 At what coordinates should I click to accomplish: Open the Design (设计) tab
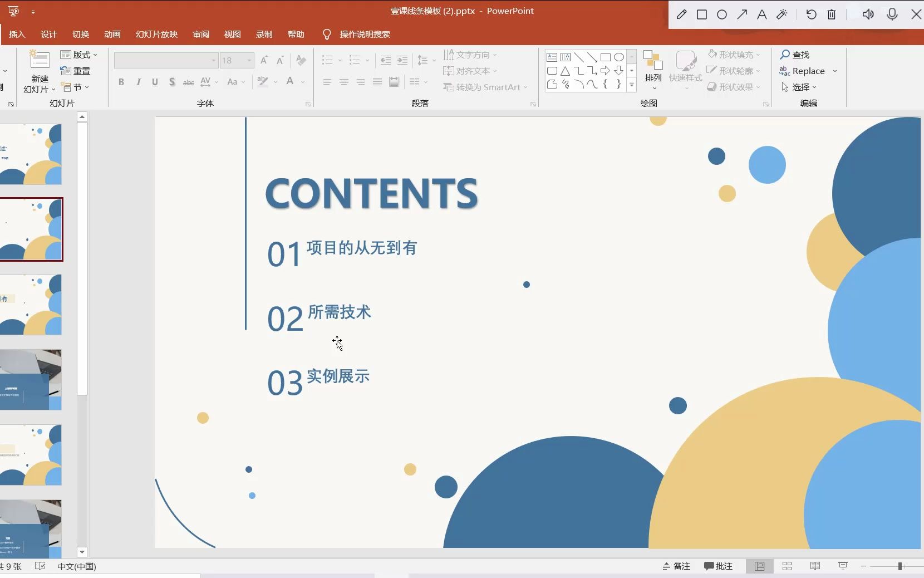49,34
